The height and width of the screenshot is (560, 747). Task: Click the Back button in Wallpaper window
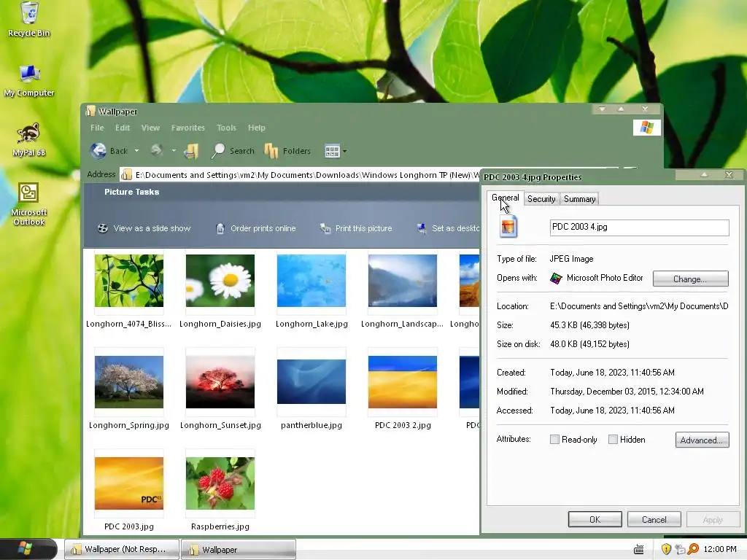click(x=109, y=151)
